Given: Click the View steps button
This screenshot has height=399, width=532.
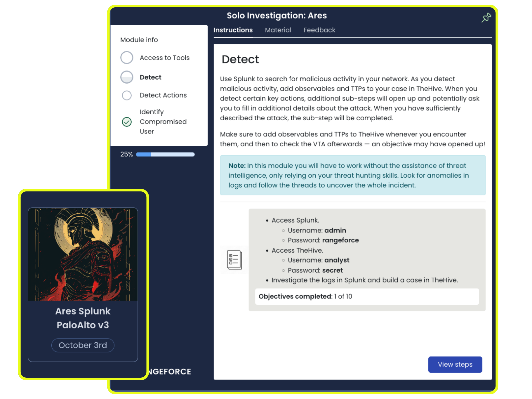Looking at the screenshot, I should pos(455,364).
